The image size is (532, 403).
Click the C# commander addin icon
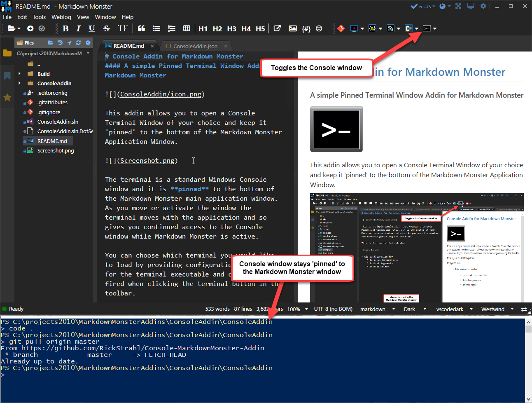pyautogui.click(x=408, y=28)
